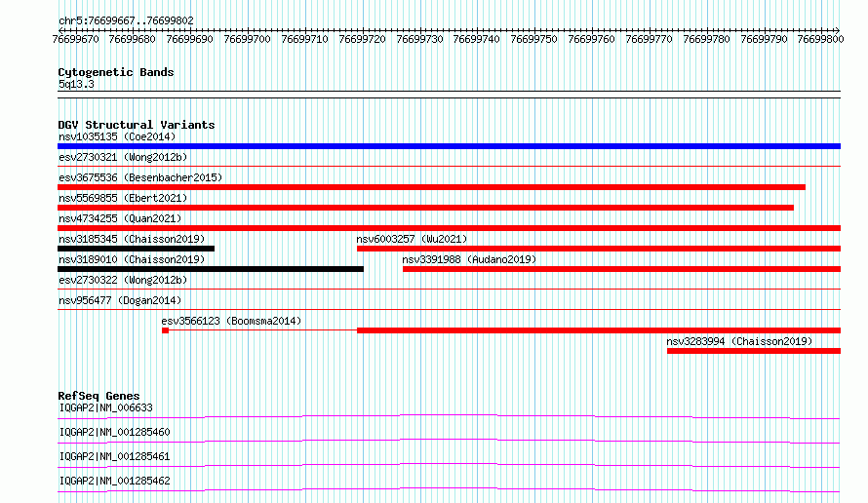868x503 pixels.
Task: Click ruler position 76699740
Action: point(477,39)
